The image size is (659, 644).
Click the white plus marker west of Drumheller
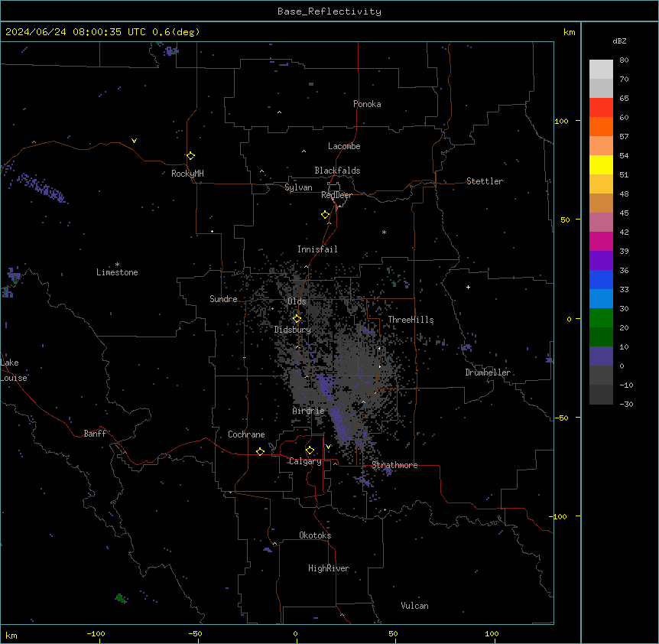468,287
